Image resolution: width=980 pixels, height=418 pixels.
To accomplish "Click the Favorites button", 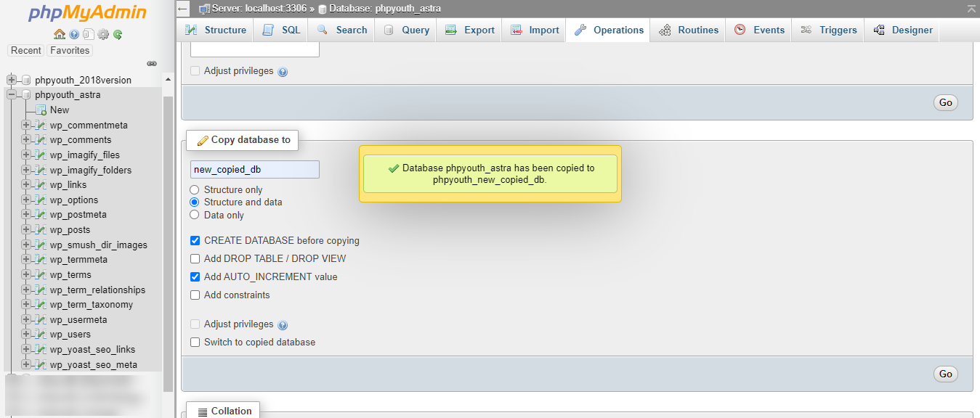I will (70, 51).
